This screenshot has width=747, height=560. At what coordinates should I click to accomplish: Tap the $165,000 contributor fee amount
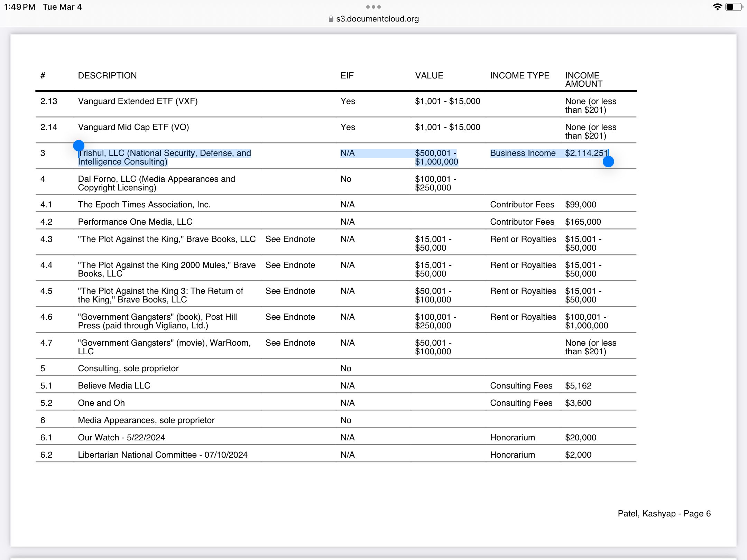(583, 222)
